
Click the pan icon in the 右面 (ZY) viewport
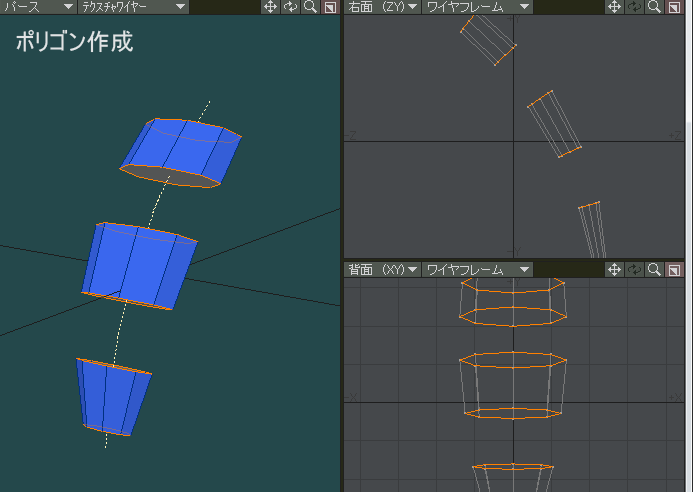614,7
